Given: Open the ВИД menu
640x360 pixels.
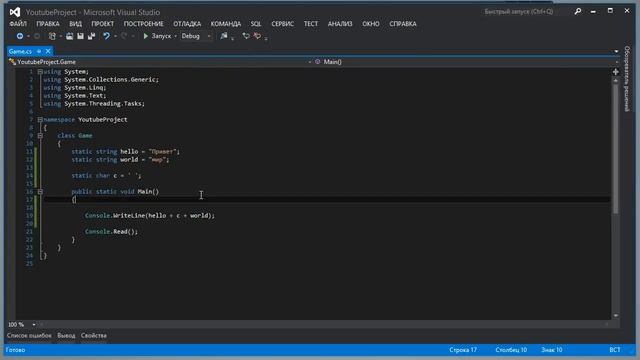Looking at the screenshot, I should point(76,24).
